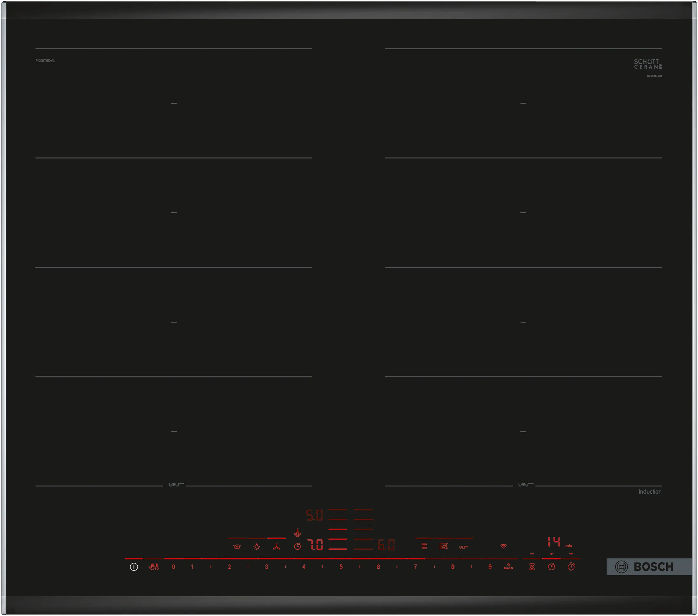The image size is (698, 616).
Task: Touch the Wi-Fi Home Connect symbol
Action: [x=503, y=546]
